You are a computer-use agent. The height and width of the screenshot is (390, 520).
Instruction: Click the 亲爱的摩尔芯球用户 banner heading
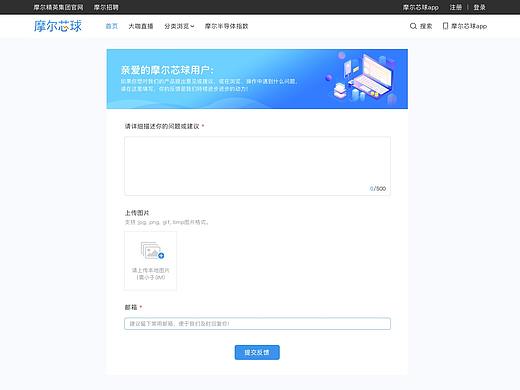[x=167, y=70]
